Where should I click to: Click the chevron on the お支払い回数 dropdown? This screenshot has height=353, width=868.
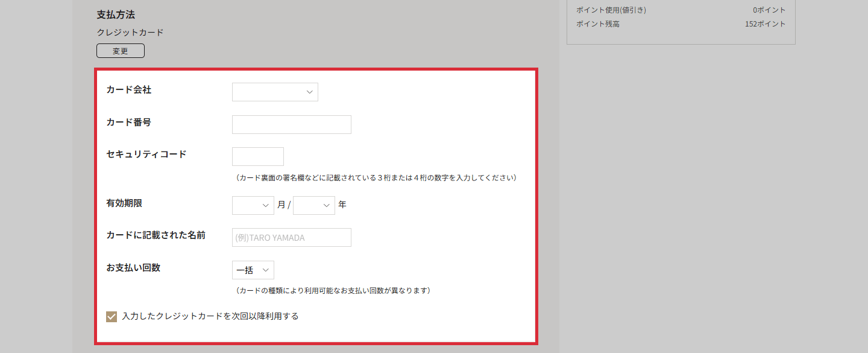266,270
